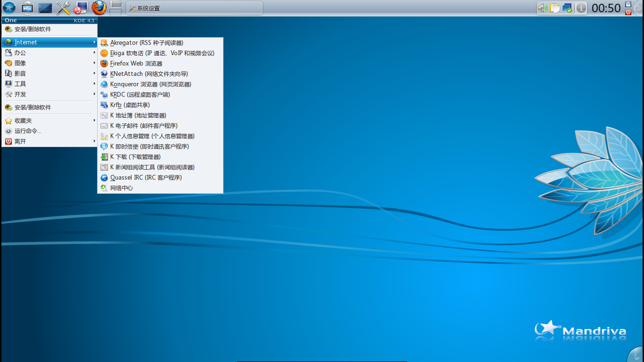The width and height of the screenshot is (644, 362).
Task: Expand the 图像 submenu arrow
Action: (94, 63)
